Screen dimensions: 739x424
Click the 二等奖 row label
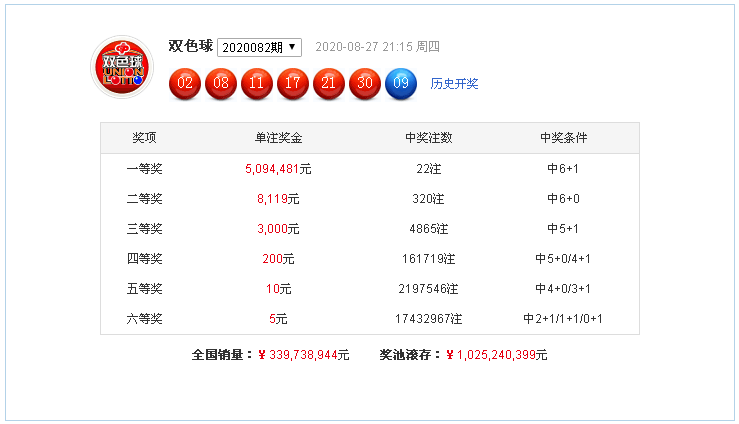tap(144, 199)
